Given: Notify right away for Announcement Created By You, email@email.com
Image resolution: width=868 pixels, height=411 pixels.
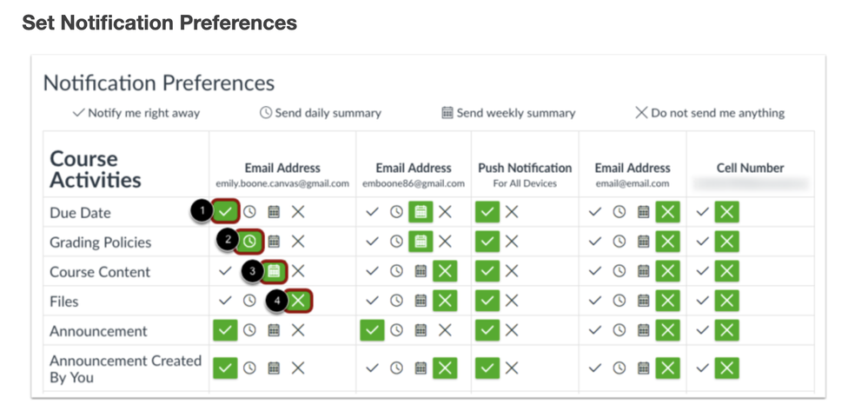Looking at the screenshot, I should tap(595, 368).
